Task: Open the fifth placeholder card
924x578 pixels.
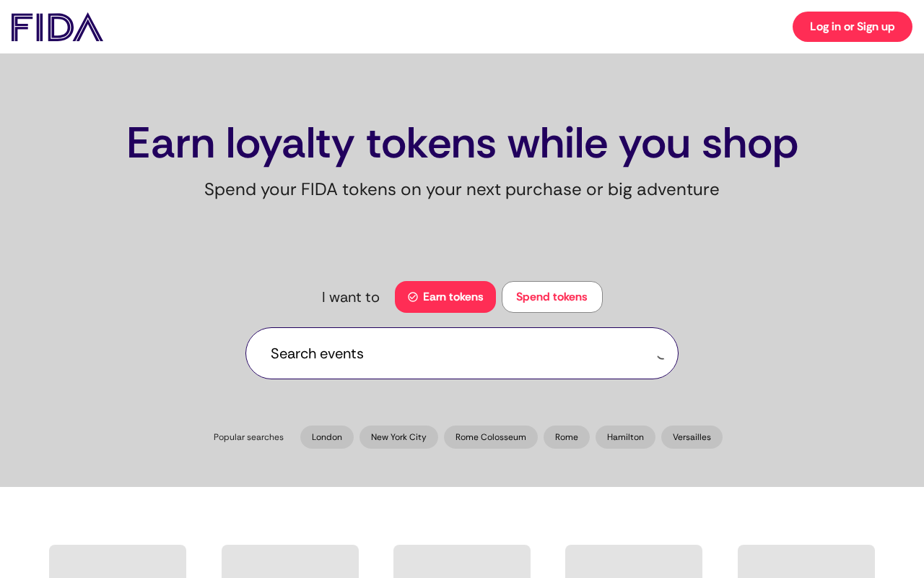Action: (x=806, y=561)
